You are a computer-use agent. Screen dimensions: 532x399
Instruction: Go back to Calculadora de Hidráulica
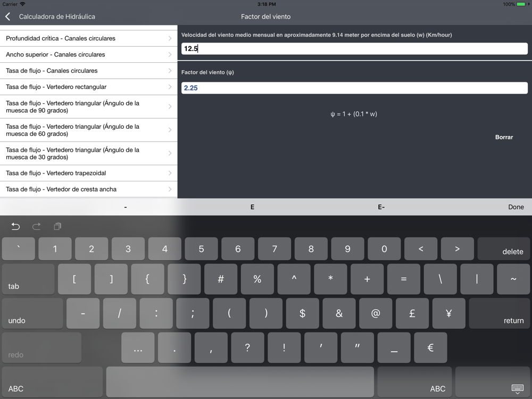[50, 16]
